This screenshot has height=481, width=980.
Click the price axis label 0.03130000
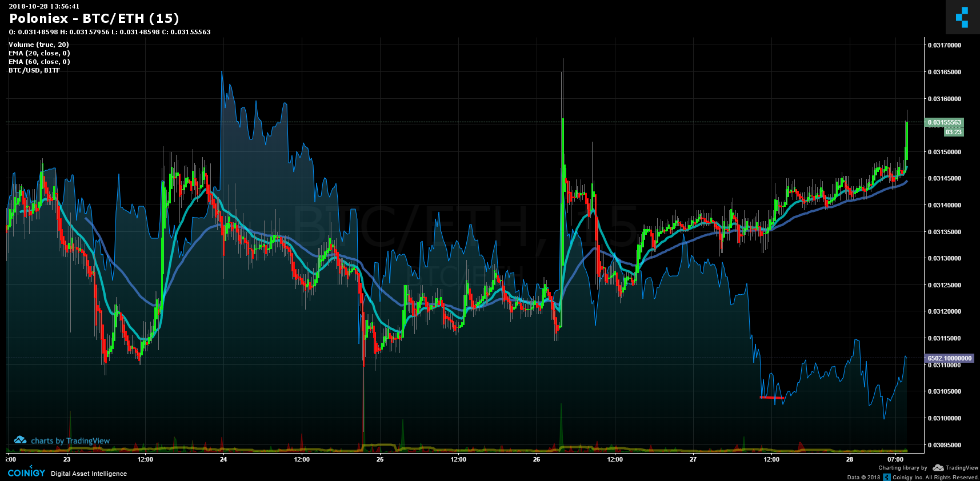tap(945, 258)
